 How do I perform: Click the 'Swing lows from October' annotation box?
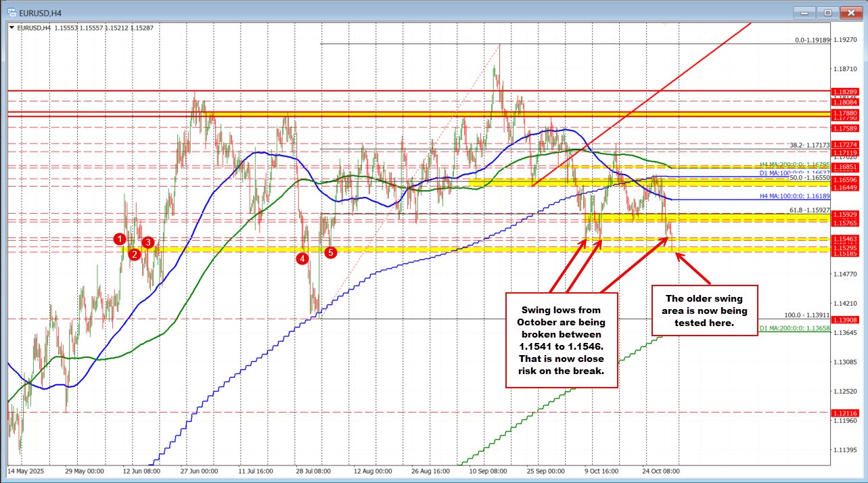click(561, 340)
